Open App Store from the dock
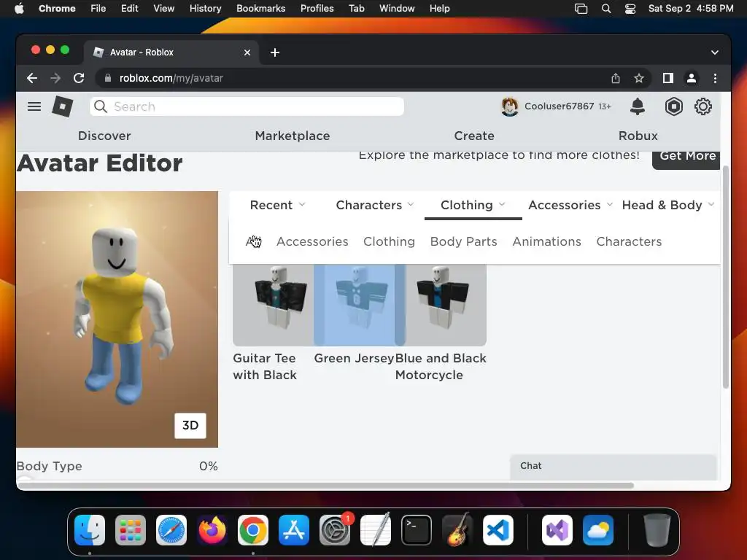 294,530
